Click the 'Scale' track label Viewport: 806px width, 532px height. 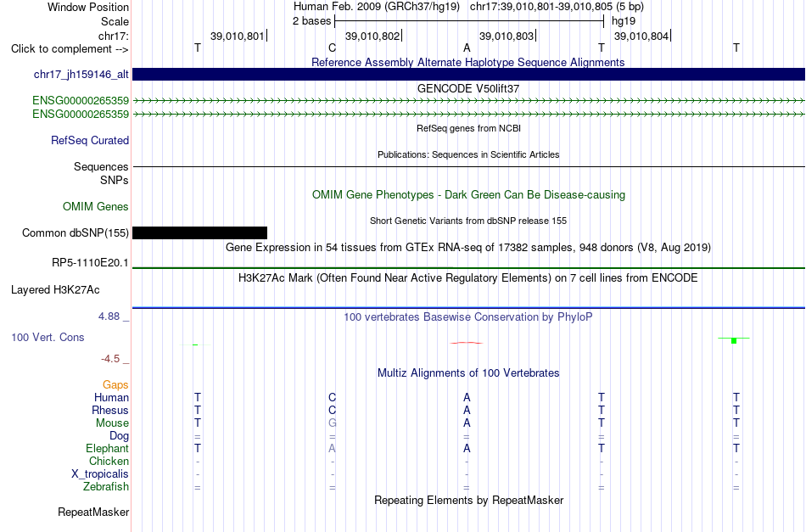pyautogui.click(x=115, y=21)
